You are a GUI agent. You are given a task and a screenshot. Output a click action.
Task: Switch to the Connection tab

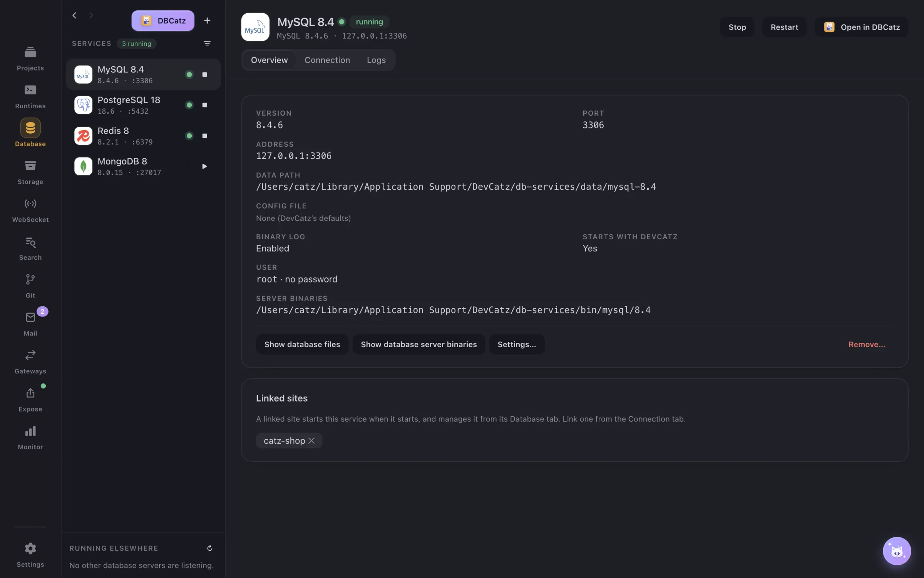[327, 60]
